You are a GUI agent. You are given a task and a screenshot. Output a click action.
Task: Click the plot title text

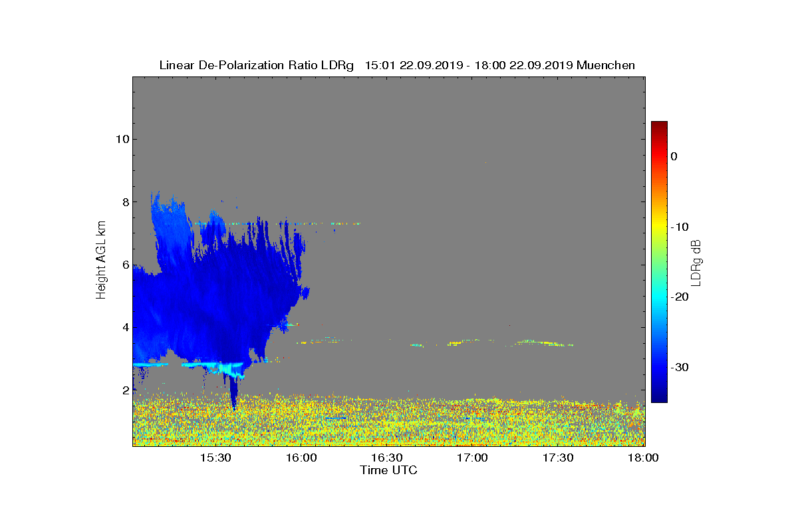coord(397,65)
